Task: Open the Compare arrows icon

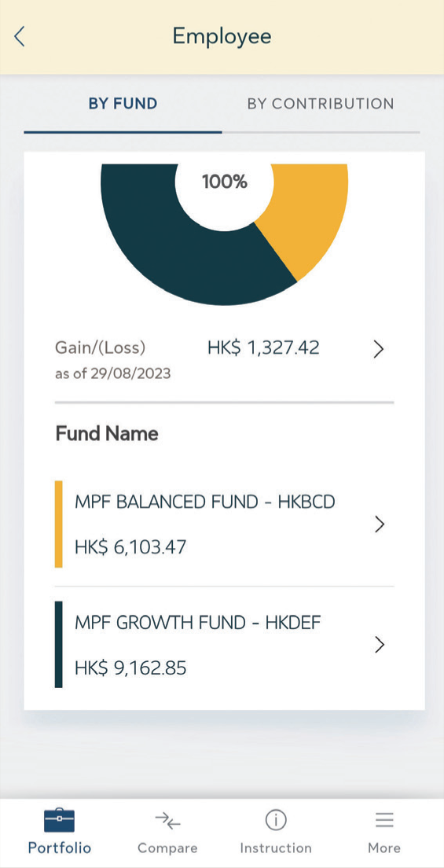Action: coord(167,820)
